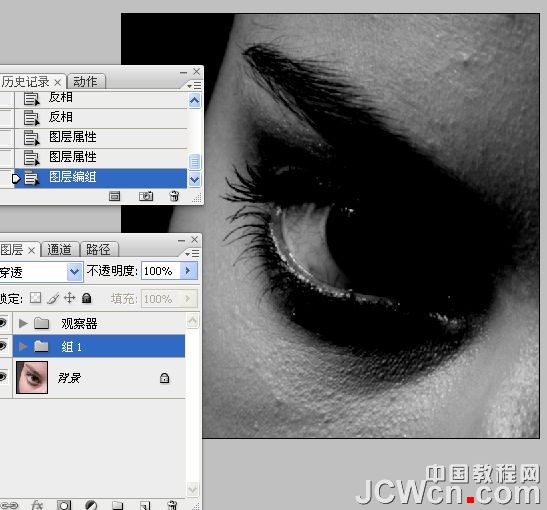Lock layer position move icon
Image resolution: width=547 pixels, height=510 pixels.
(x=69, y=298)
